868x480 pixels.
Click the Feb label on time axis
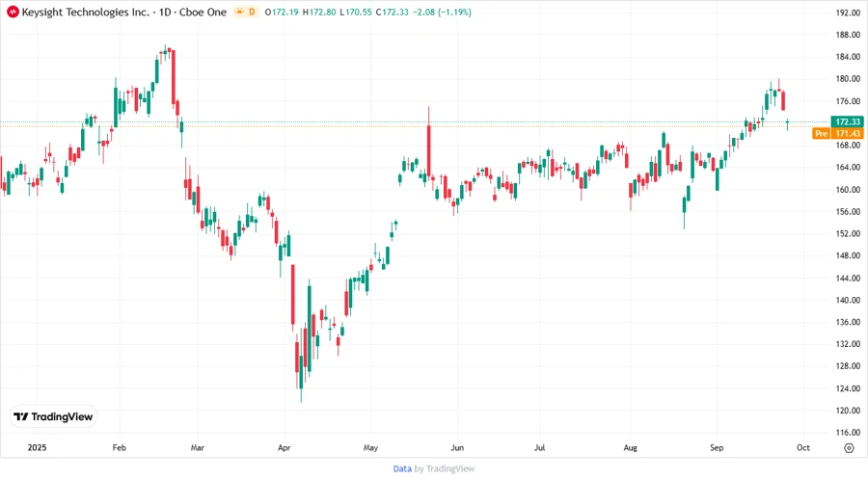(119, 448)
